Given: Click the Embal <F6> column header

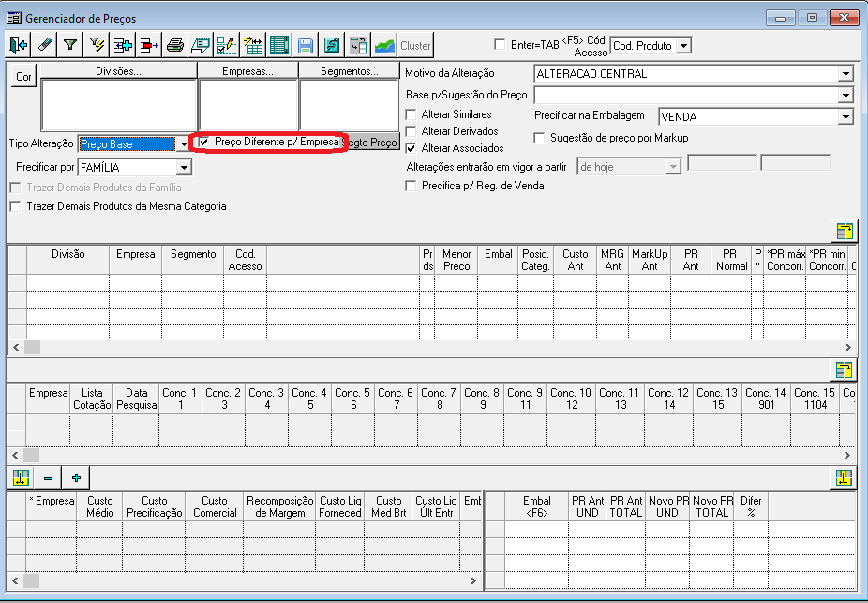Looking at the screenshot, I should coord(536,506).
